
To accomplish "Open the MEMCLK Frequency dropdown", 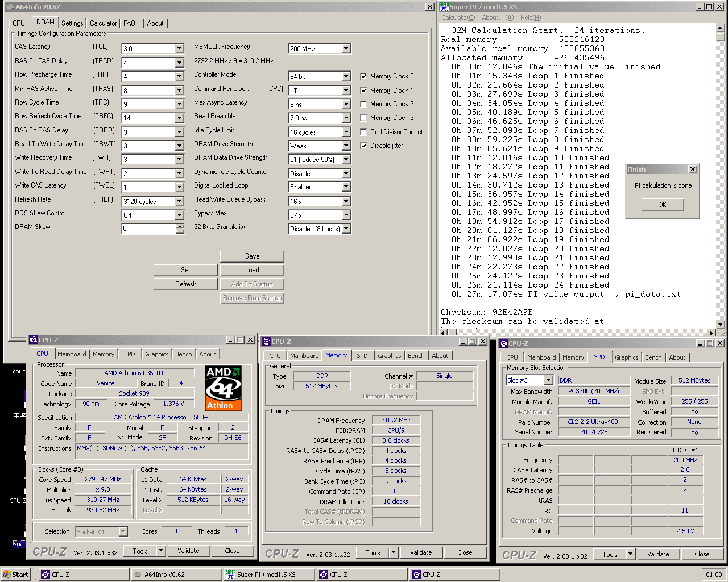I will (346, 49).
